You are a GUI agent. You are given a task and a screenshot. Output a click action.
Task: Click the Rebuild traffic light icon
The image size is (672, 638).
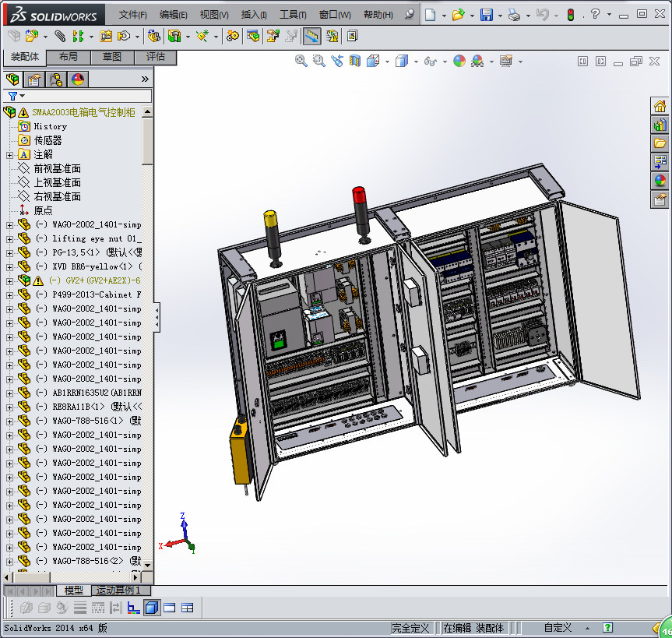click(571, 15)
